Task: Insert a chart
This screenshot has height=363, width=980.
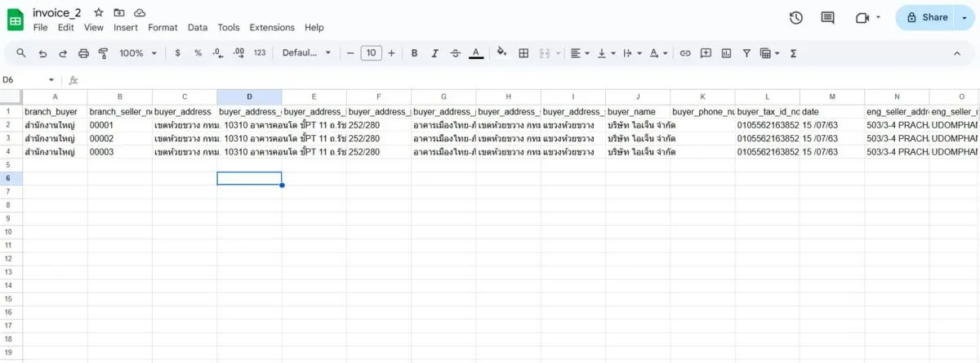Action: pos(726,53)
